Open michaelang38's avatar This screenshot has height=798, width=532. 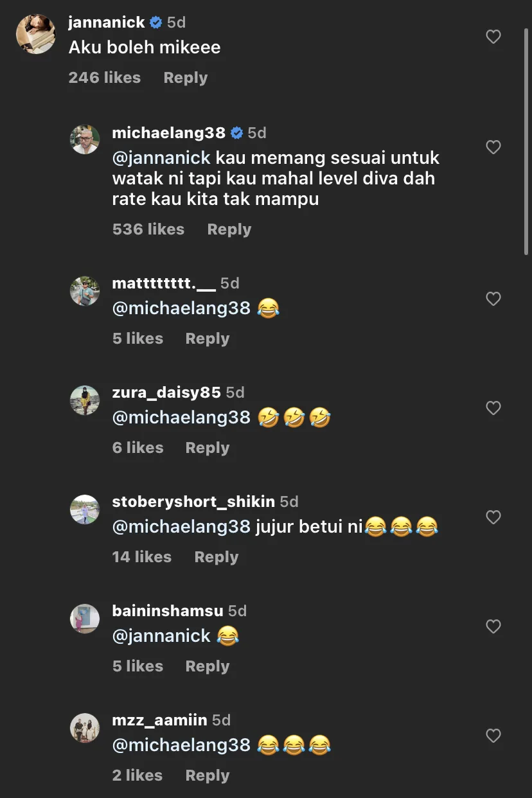pos(85,139)
